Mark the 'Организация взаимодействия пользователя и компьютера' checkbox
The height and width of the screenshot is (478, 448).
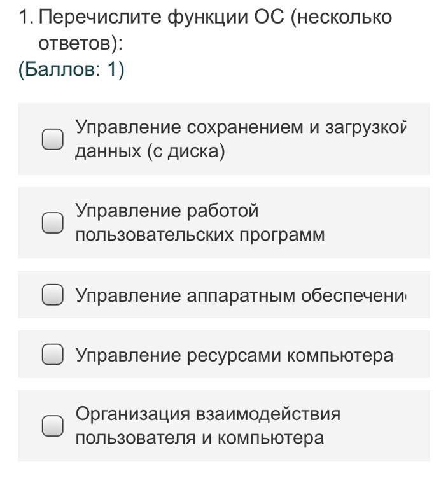coord(53,426)
